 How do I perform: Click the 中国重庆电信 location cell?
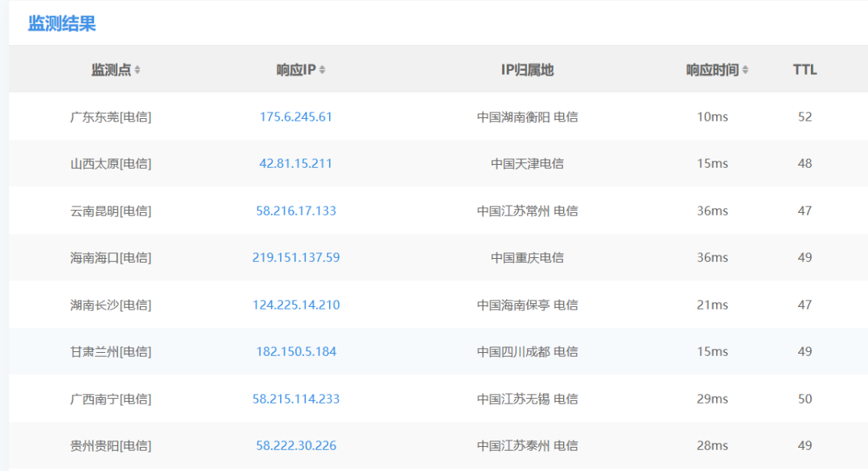(527, 258)
